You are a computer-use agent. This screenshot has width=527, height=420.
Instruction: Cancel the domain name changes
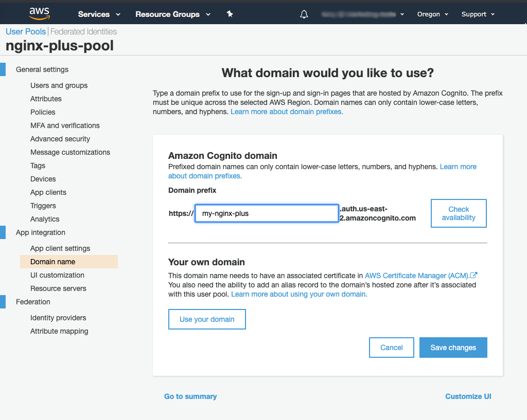(391, 348)
